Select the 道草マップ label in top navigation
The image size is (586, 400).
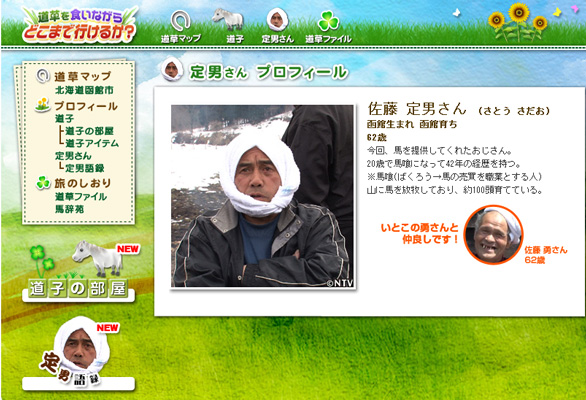[181, 39]
